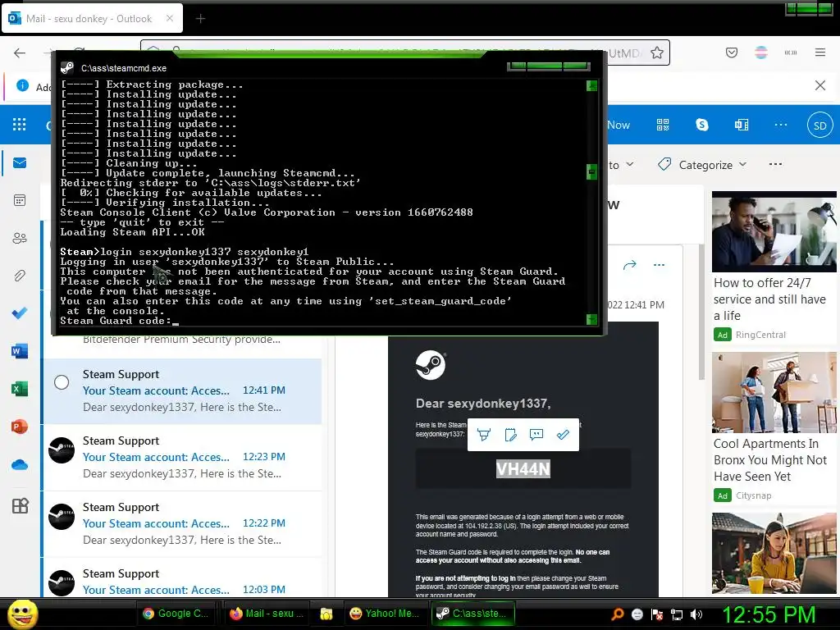Forward the Steam email with arrow
The height and width of the screenshot is (630, 840).
[x=630, y=265]
